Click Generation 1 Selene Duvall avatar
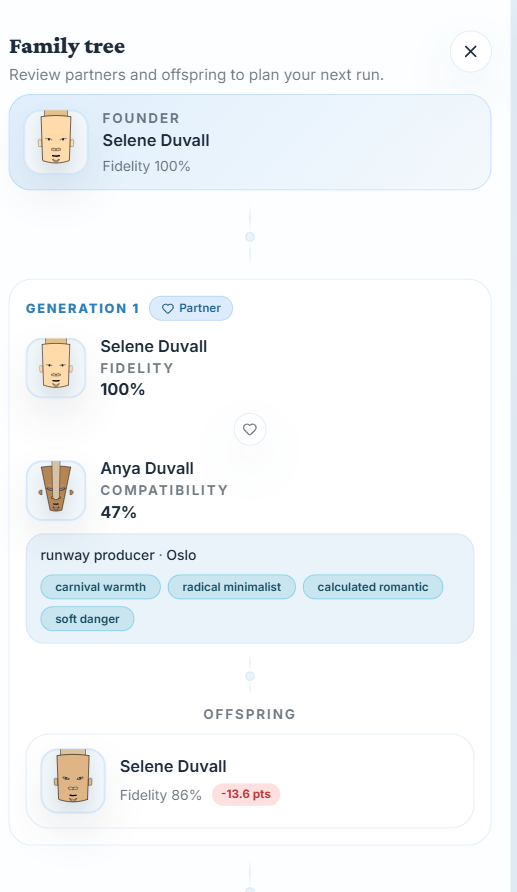This screenshot has height=892, width=517. pyautogui.click(x=56, y=368)
